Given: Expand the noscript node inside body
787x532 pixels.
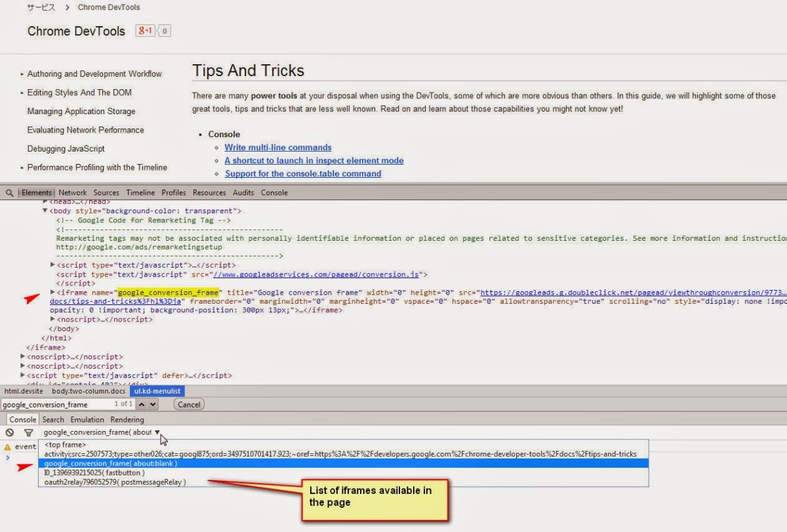Looking at the screenshot, I should point(52,319).
